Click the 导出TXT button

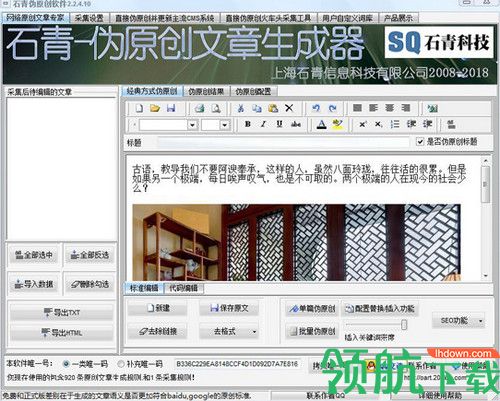tap(62, 312)
